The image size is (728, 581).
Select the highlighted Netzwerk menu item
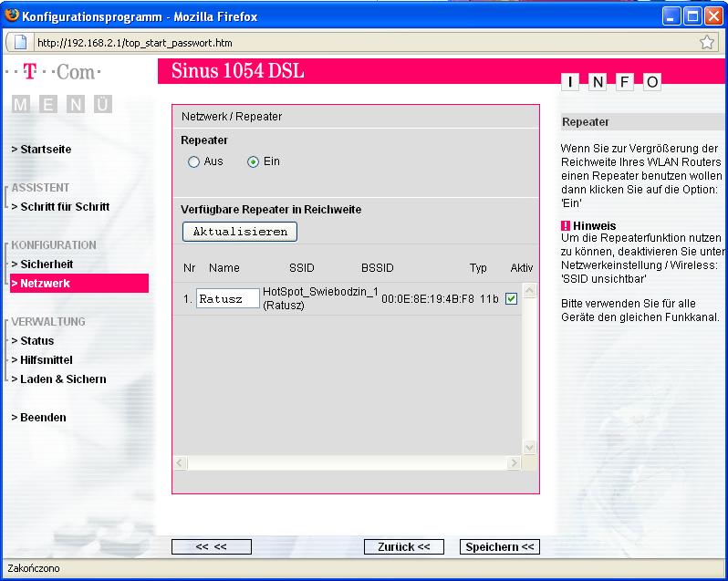click(x=79, y=283)
